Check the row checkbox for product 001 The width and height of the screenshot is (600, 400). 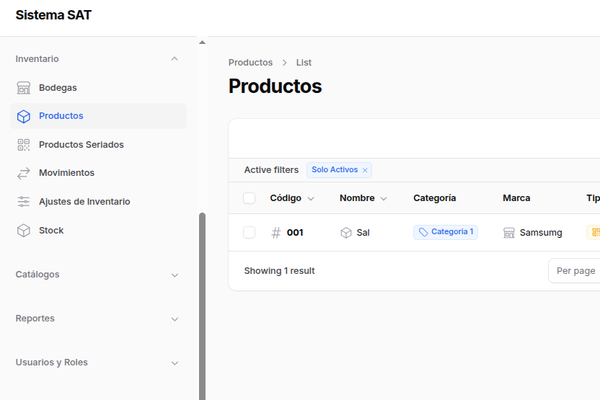click(249, 233)
